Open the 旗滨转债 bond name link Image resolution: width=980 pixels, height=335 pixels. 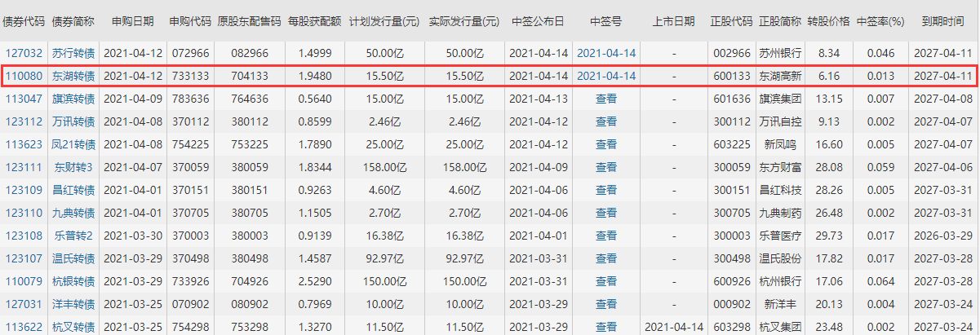pyautogui.click(x=73, y=99)
